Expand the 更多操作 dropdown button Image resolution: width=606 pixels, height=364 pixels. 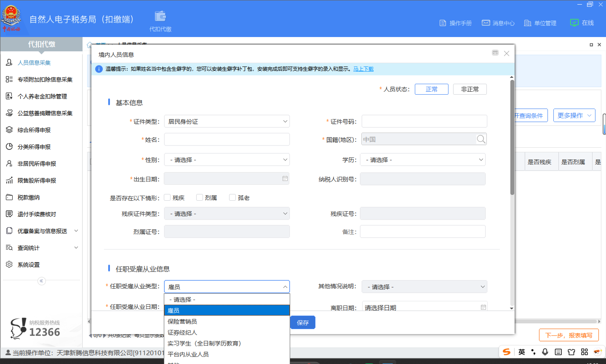point(574,115)
